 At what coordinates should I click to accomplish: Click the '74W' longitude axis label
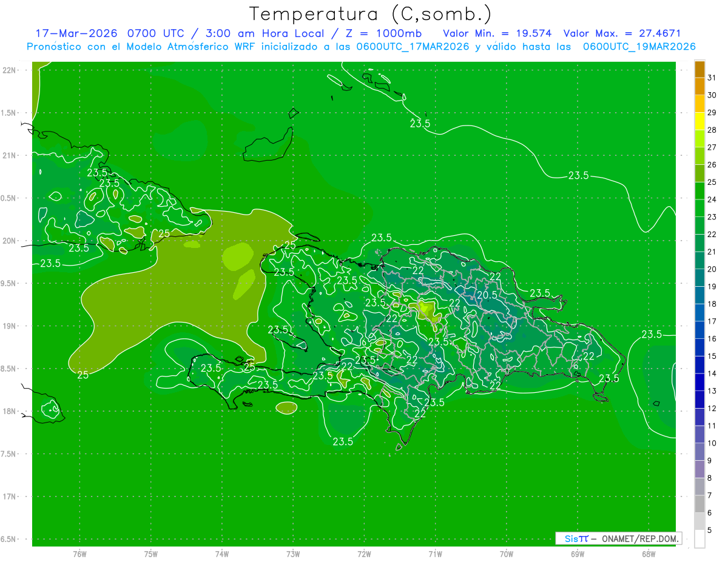pyautogui.click(x=222, y=554)
